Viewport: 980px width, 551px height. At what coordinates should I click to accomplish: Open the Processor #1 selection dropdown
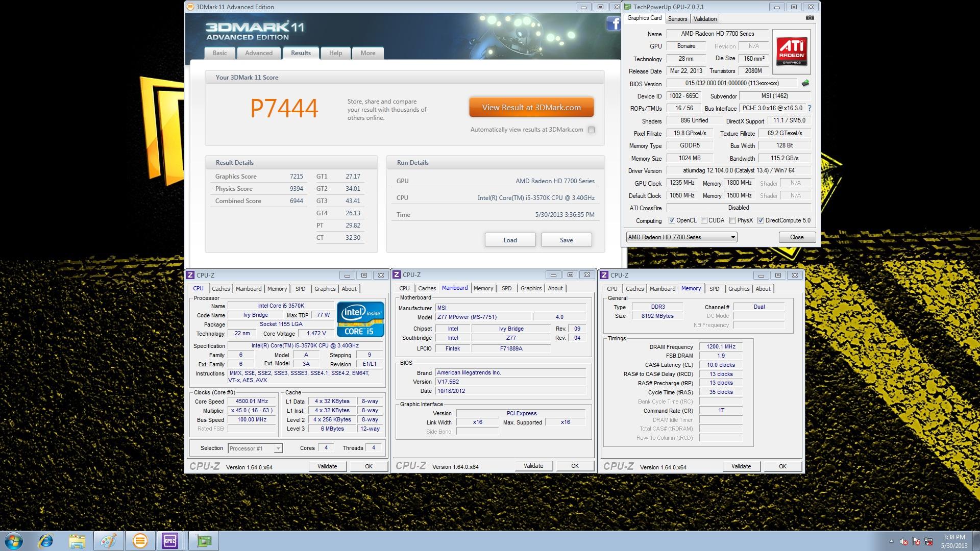coord(255,448)
